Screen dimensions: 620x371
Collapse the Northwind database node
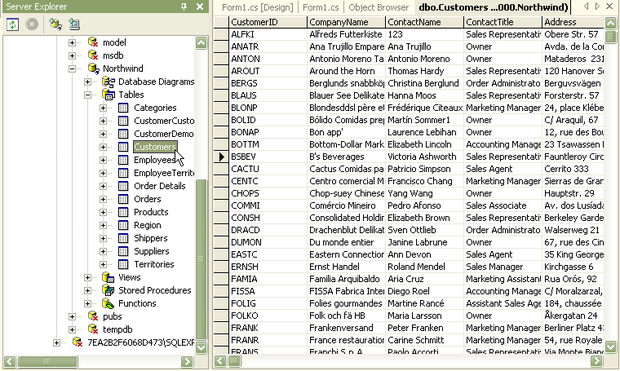(72, 68)
